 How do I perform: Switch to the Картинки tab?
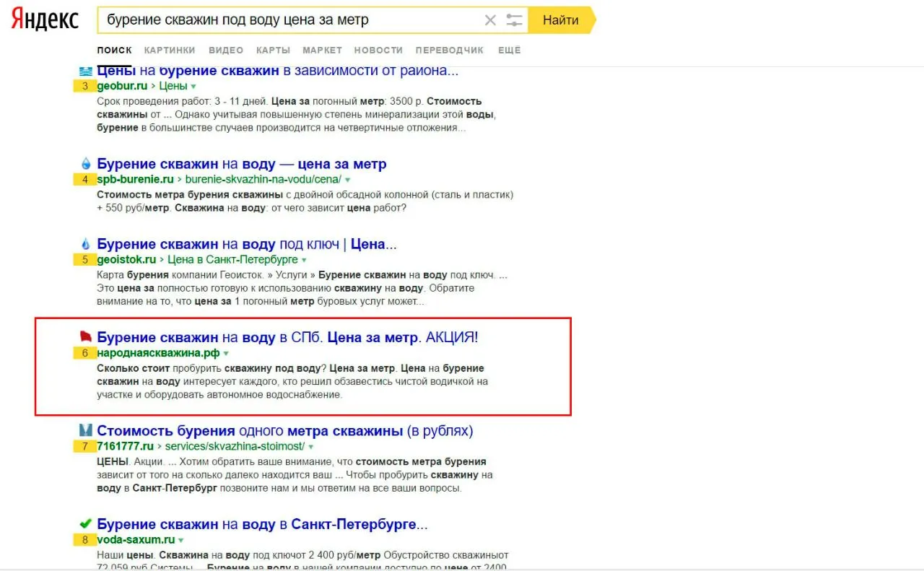pyautogui.click(x=170, y=50)
